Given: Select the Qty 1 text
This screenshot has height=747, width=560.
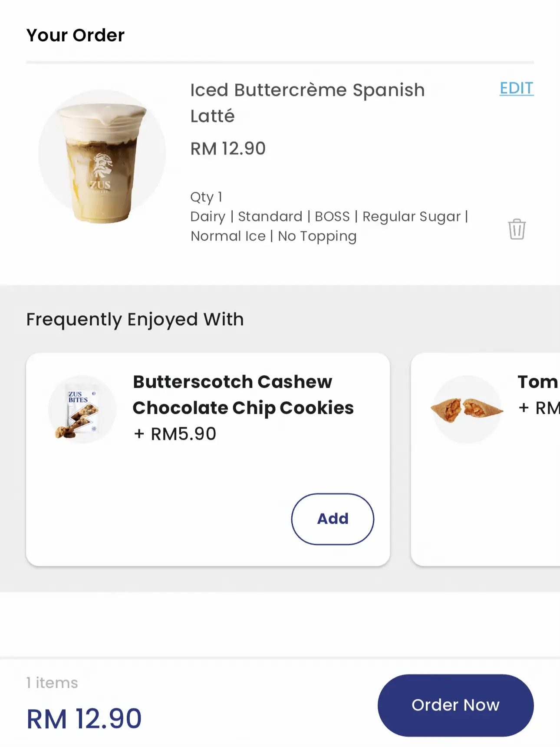Looking at the screenshot, I should pos(206,197).
